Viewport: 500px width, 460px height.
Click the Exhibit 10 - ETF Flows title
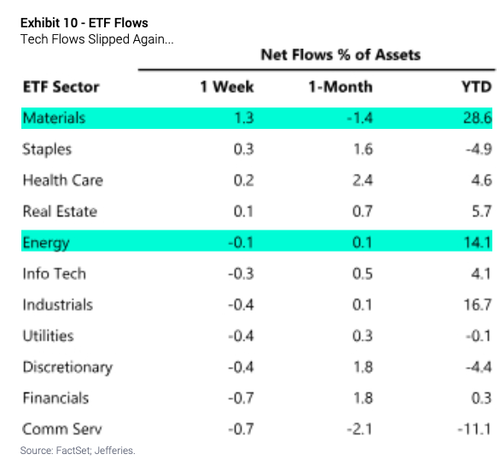[84, 23]
